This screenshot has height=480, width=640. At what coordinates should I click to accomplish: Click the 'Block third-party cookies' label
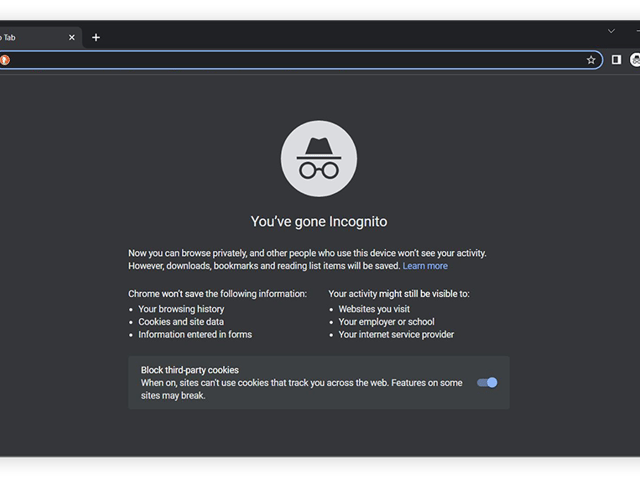(x=190, y=370)
